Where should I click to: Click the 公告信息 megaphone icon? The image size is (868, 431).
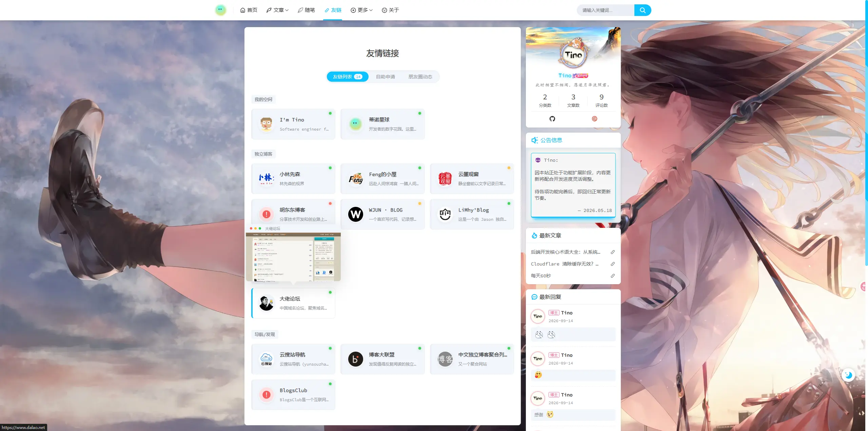point(535,140)
